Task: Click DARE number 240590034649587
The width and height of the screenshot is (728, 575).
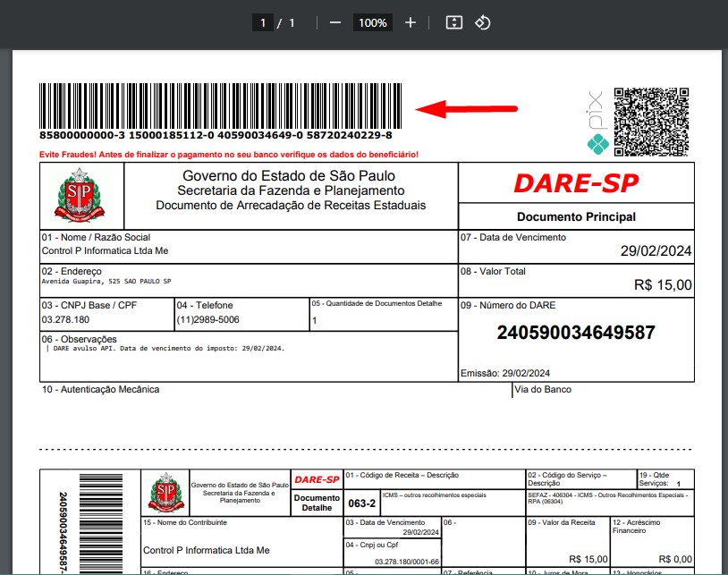Action: [x=576, y=333]
